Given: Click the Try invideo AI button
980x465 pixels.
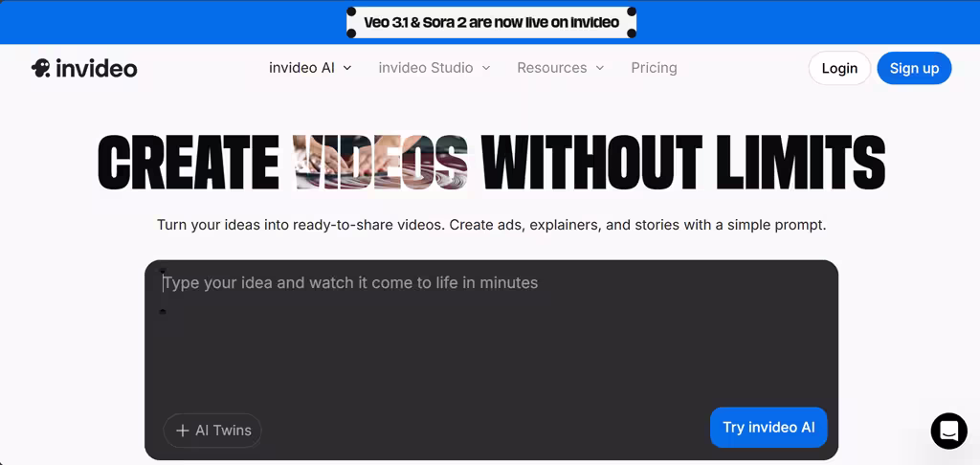Looking at the screenshot, I should 768,428.
